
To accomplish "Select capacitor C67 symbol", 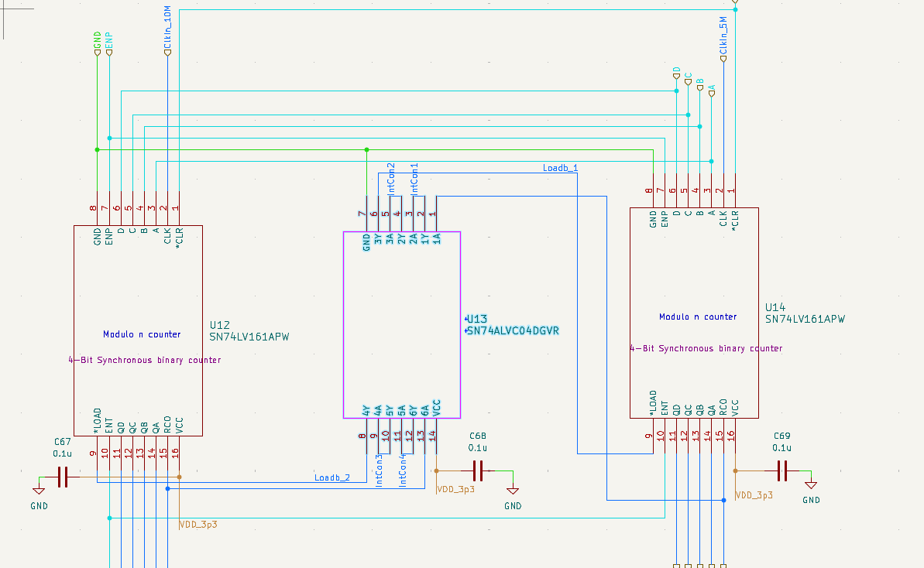I will [x=63, y=477].
